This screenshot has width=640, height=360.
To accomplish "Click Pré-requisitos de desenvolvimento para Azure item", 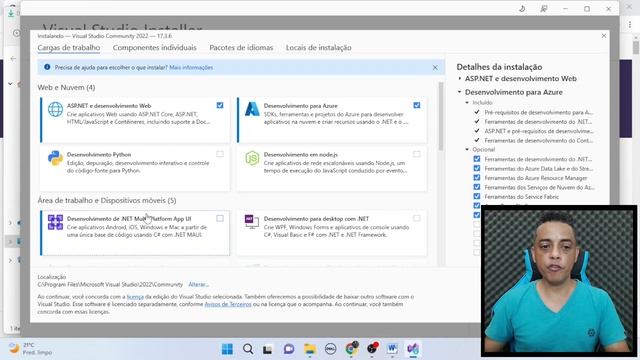I will tap(538, 112).
